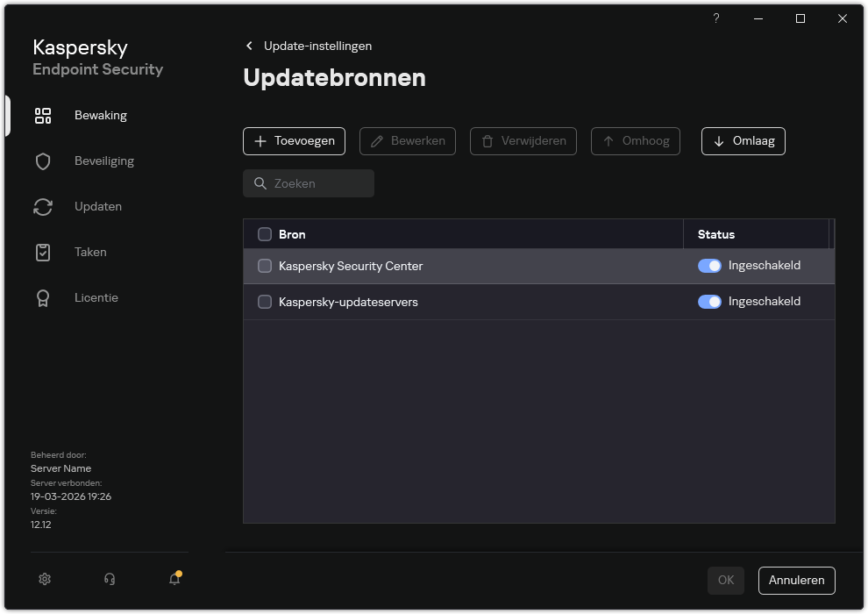
Task: Select the Kaspersky-updateservers row
Action: click(x=395, y=301)
